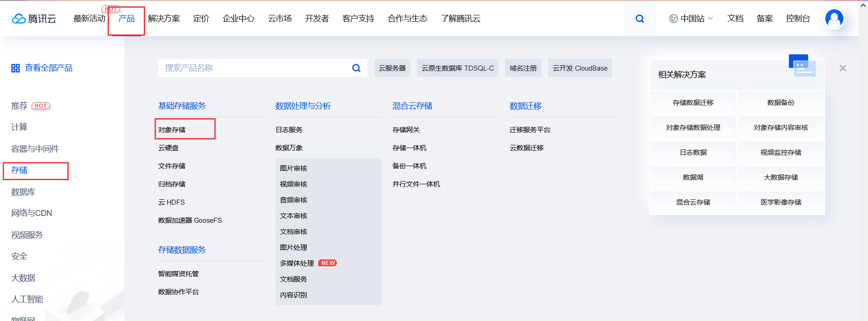Open the 云市场 menu

(280, 19)
